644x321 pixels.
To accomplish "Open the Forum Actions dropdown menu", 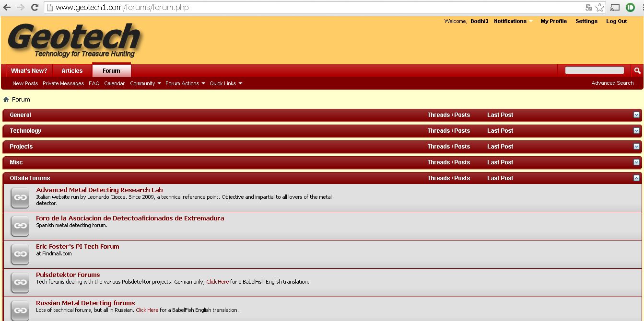I will [185, 83].
